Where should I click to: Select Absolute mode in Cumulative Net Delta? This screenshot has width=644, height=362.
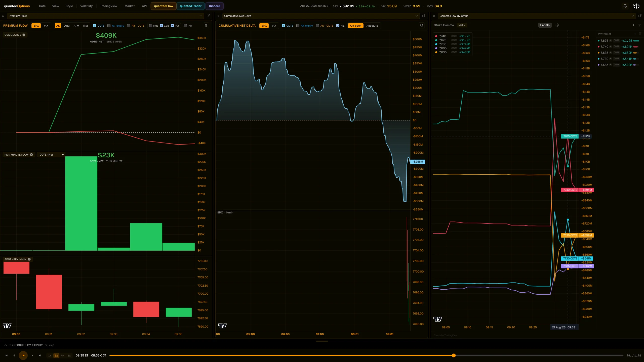click(372, 26)
